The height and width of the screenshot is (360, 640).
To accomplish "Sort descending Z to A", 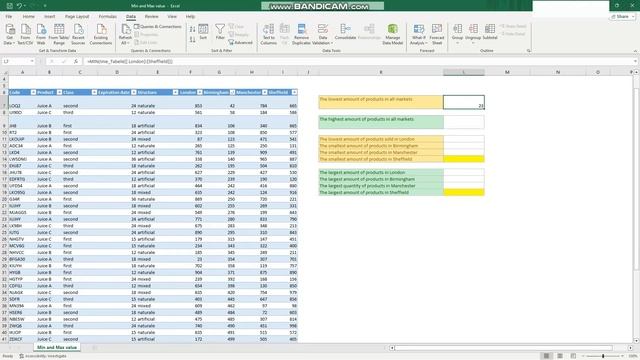I will click(x=192, y=39).
